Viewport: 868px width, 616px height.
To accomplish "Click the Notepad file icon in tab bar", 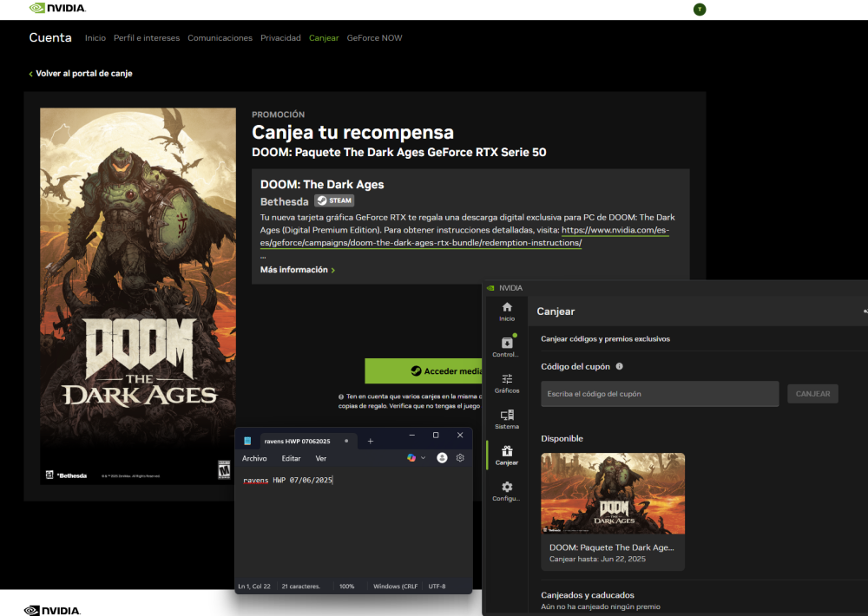I will pos(247,441).
